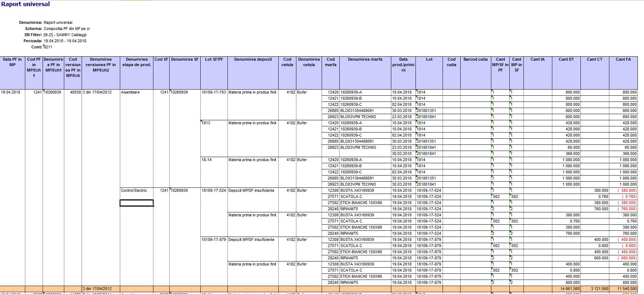
Task: Select version code cell '48558'
Action: [73, 92]
